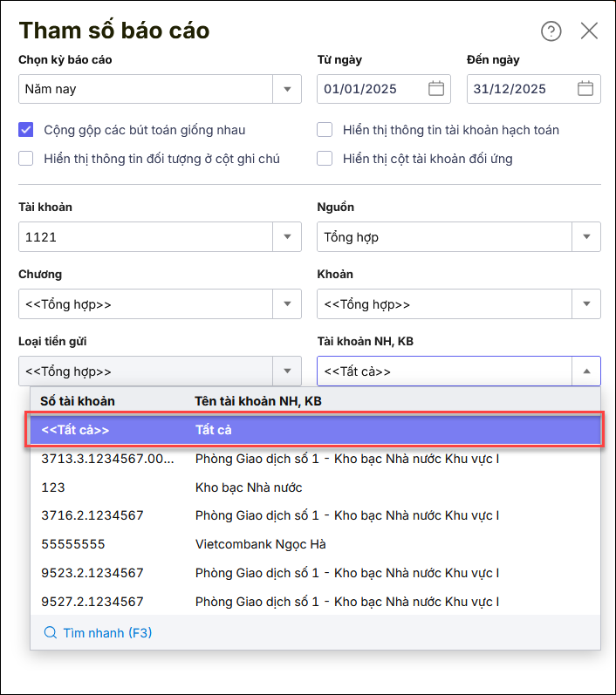Open the Từ ngày calendar picker
Image resolution: width=616 pixels, height=695 pixels.
pyautogui.click(x=436, y=89)
